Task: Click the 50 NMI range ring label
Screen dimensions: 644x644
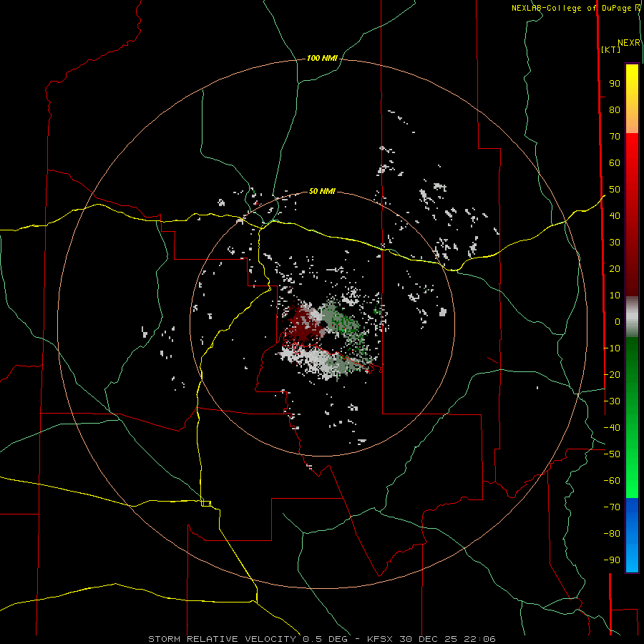Action: 322,191
